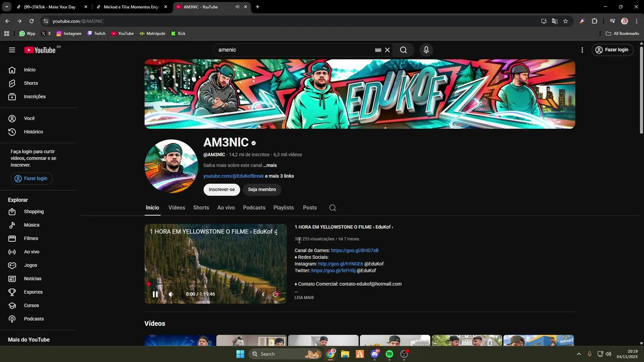Open the Chrome Extensions puzzle icon
The image size is (644, 362).
(x=594, y=21)
